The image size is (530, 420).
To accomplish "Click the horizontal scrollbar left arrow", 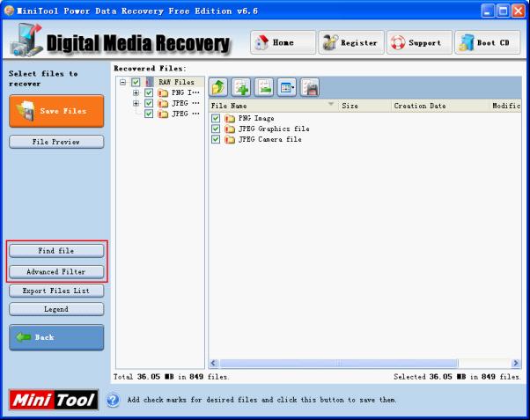I will (214, 363).
